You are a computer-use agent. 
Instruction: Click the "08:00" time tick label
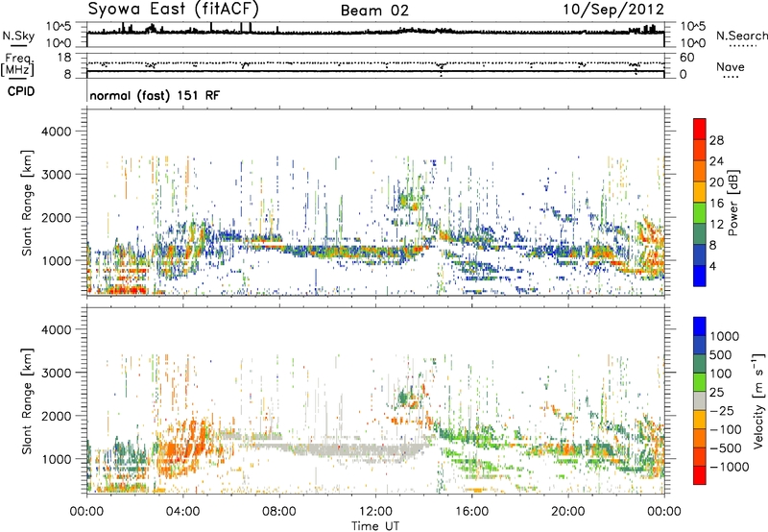pyautogui.click(x=279, y=512)
